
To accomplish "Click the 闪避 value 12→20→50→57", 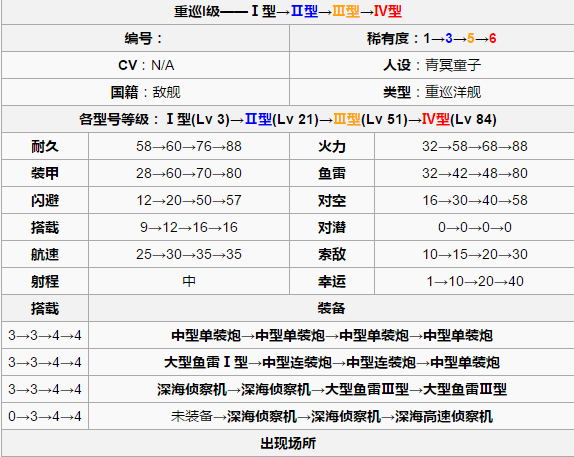I will 189,201.
